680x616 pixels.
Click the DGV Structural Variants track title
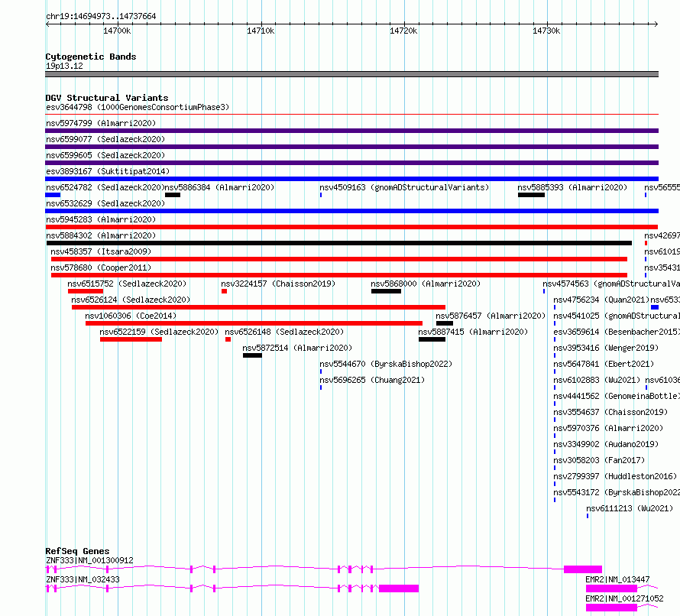(107, 98)
